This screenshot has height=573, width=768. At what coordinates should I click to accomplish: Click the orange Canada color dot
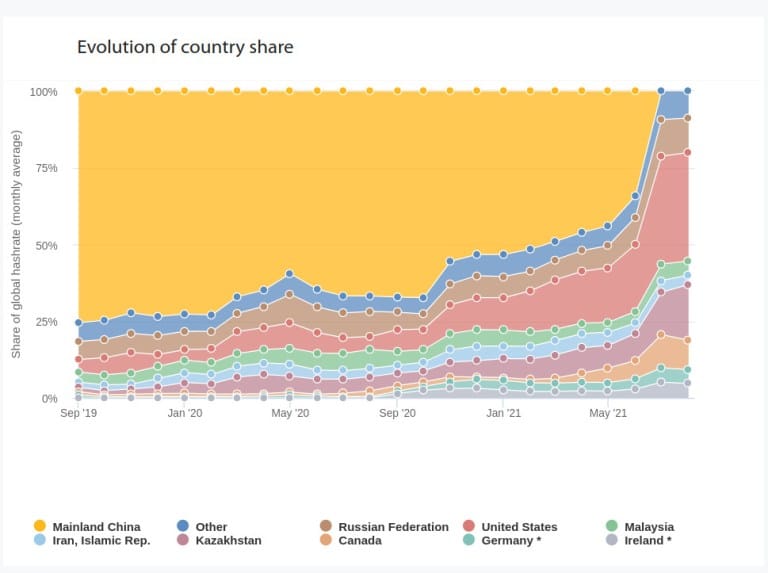pyautogui.click(x=326, y=540)
